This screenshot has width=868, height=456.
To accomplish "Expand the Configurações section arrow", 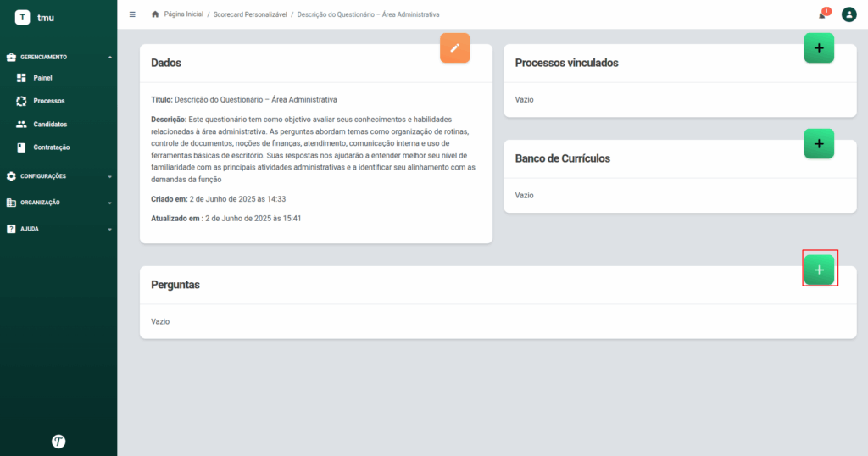I will pyautogui.click(x=109, y=176).
